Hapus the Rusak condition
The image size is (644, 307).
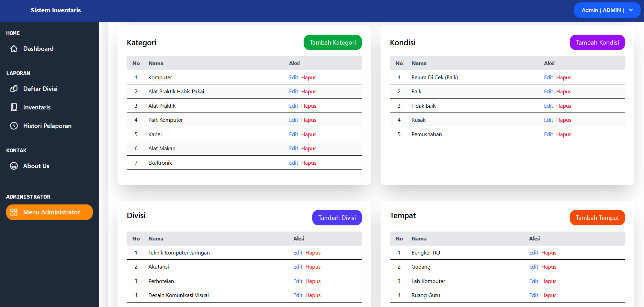pyautogui.click(x=564, y=120)
